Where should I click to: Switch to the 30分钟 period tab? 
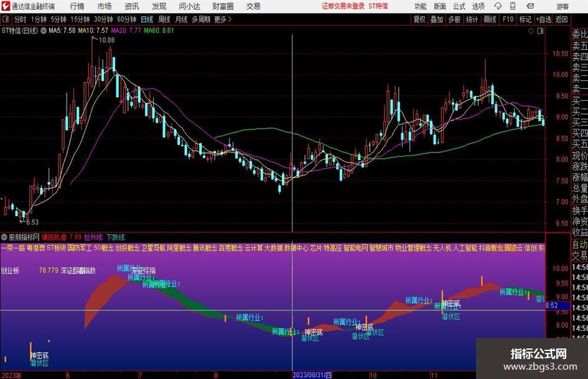click(x=103, y=19)
